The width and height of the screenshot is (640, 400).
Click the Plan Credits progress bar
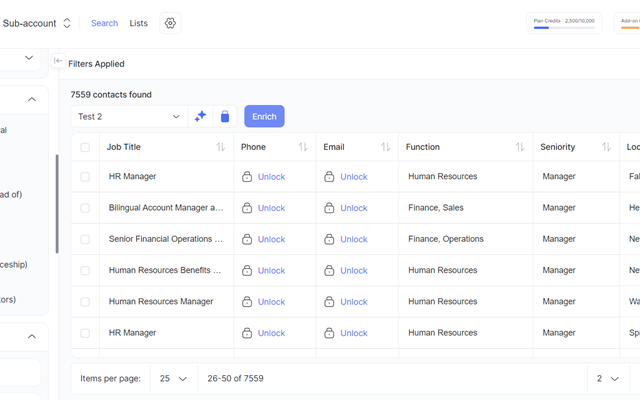(x=564, y=28)
